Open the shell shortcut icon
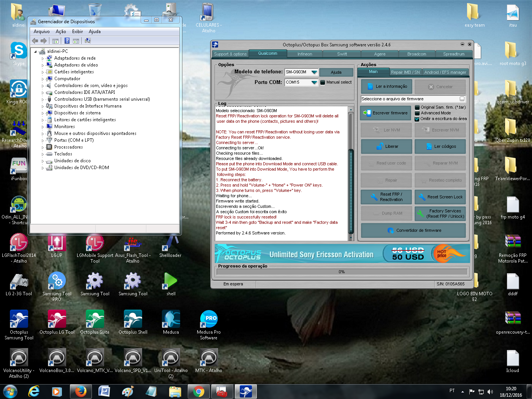The width and height of the screenshot is (532, 399). pyautogui.click(x=171, y=284)
